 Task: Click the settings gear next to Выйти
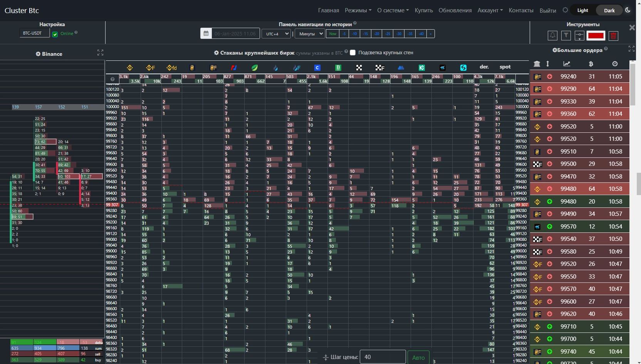click(x=565, y=10)
